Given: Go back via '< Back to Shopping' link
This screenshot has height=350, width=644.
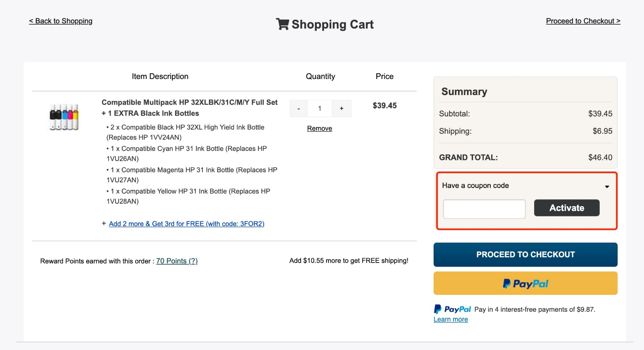Looking at the screenshot, I should [x=61, y=21].
